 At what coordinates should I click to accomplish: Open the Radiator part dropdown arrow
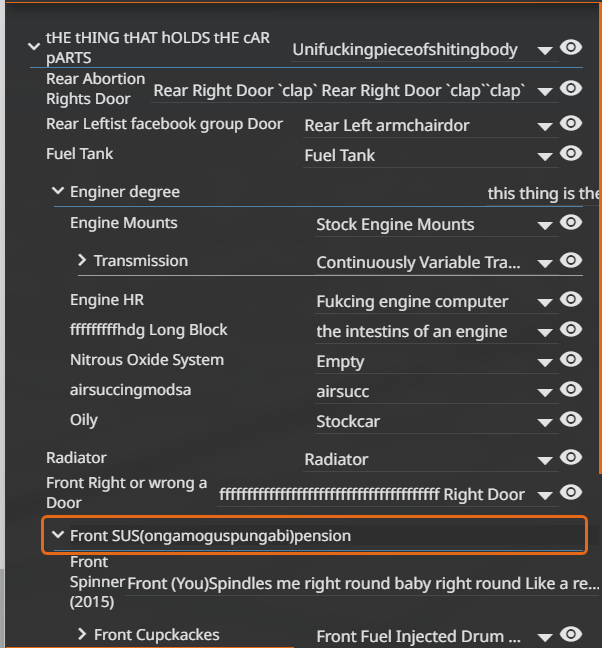[x=545, y=460]
